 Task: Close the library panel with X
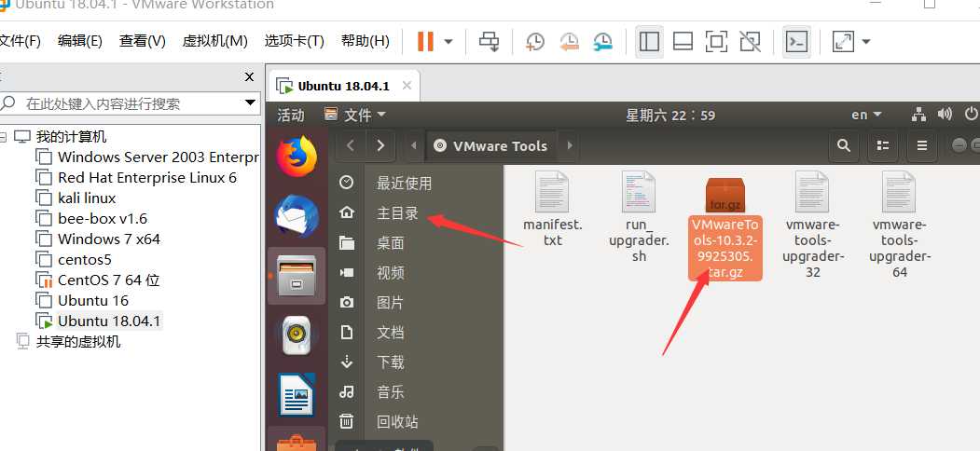[249, 76]
